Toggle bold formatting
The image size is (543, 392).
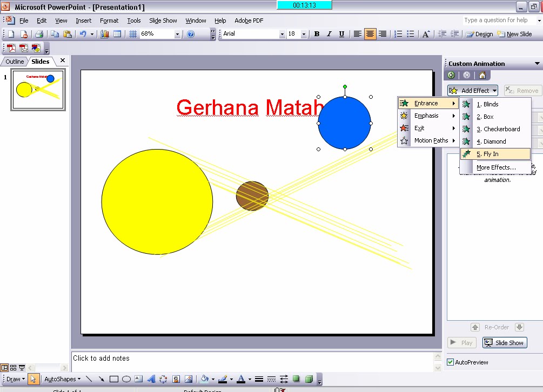(317, 33)
